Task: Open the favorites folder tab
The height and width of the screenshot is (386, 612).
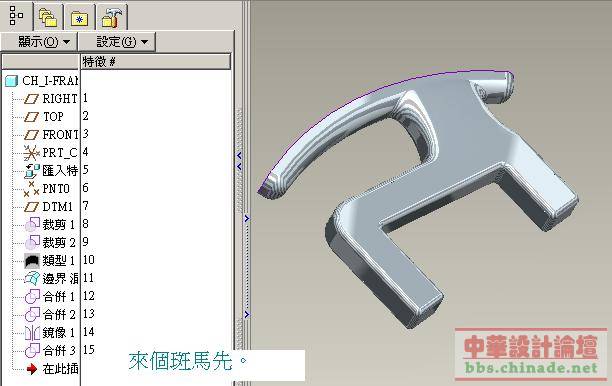Action: point(80,18)
